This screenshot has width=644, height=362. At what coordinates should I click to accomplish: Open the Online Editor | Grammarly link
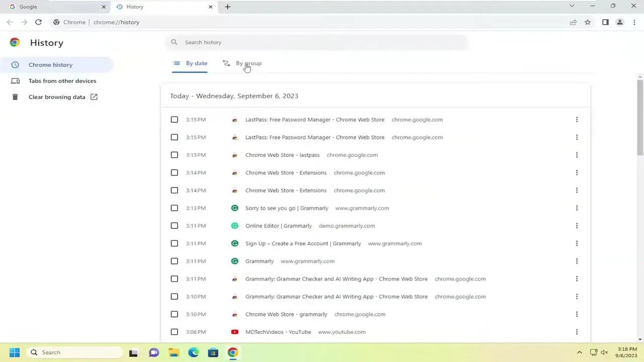[x=279, y=226]
